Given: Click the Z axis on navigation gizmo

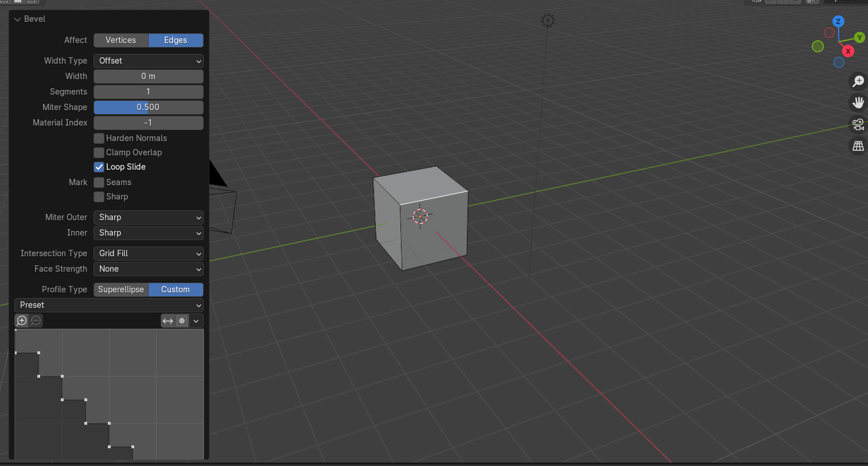Looking at the screenshot, I should pos(838,21).
